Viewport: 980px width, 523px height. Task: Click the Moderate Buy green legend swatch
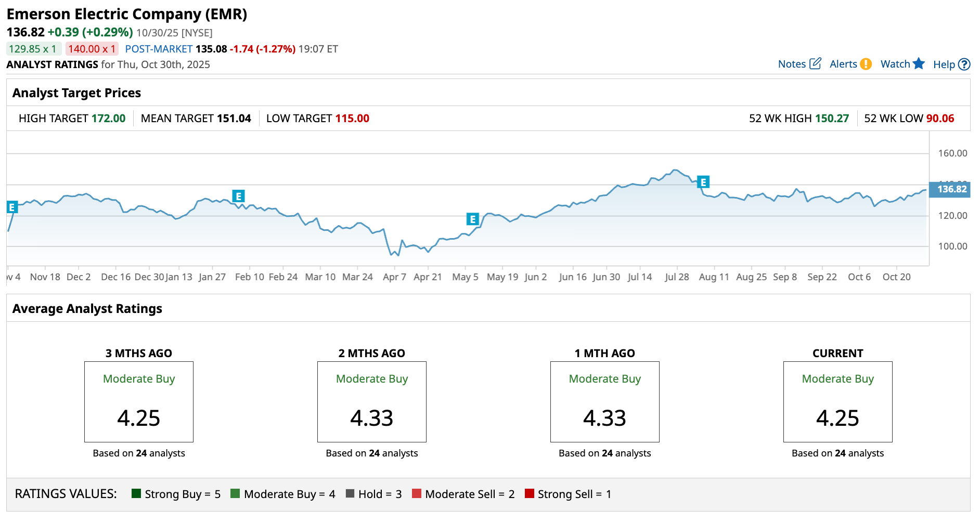pos(235,493)
